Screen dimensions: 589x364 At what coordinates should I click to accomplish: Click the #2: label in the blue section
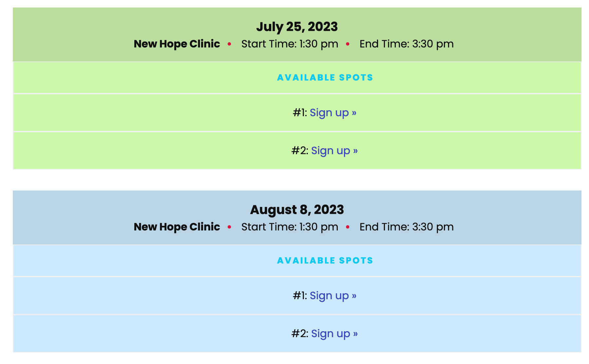click(300, 334)
